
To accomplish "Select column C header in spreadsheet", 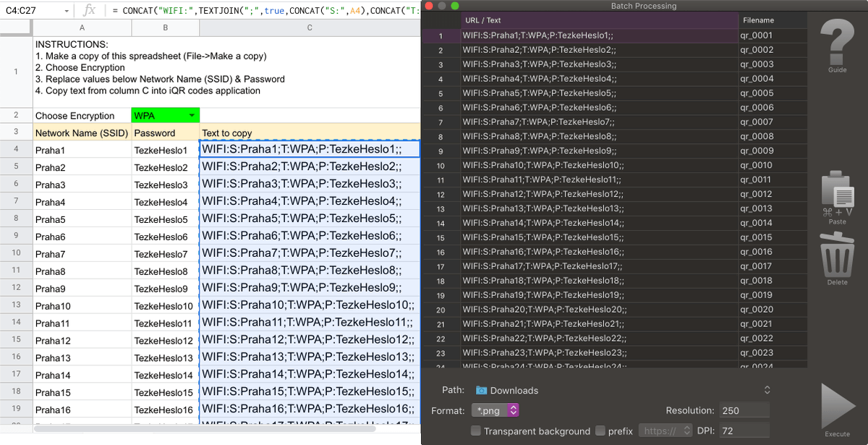I will click(x=310, y=27).
